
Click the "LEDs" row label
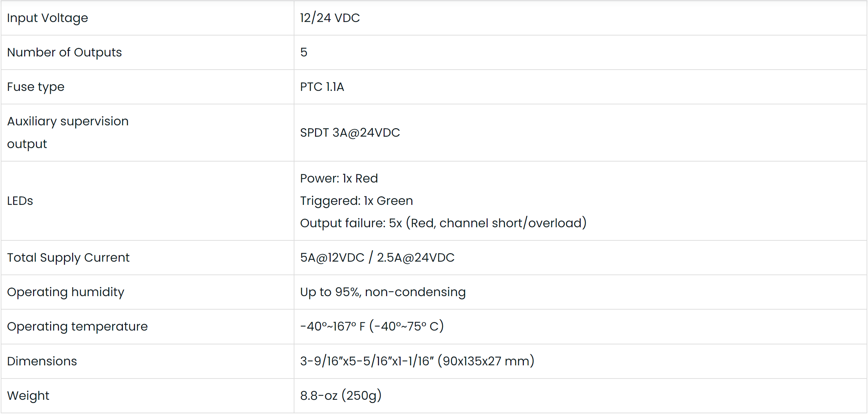point(20,201)
